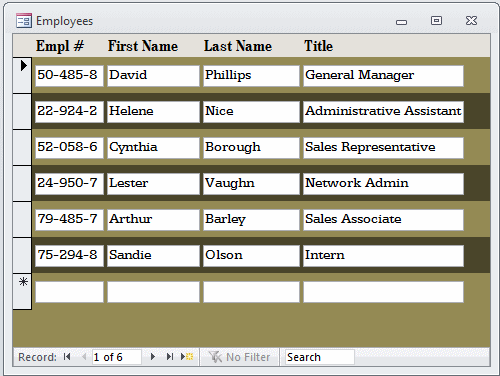
Task: Maximize the Employees form window
Action: [436, 21]
